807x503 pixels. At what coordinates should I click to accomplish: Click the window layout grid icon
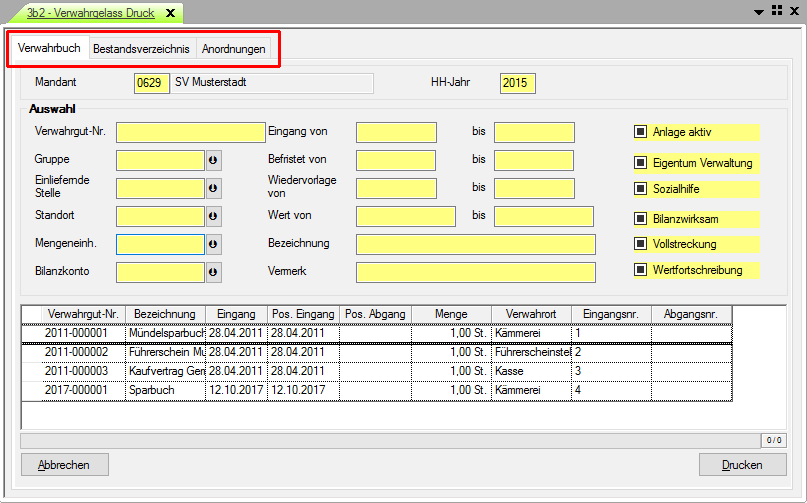[x=774, y=11]
